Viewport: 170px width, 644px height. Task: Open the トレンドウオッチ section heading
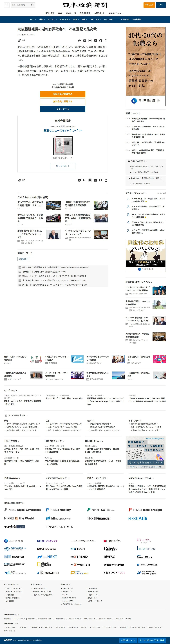pos(18,415)
